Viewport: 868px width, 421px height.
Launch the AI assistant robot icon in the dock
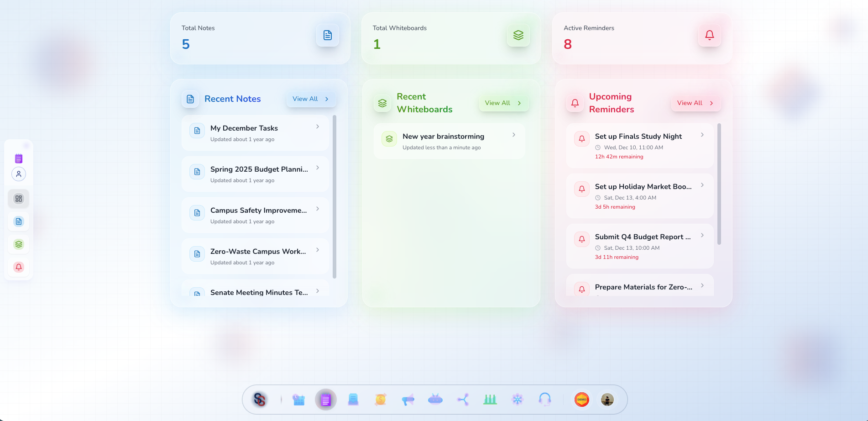[x=435, y=400]
